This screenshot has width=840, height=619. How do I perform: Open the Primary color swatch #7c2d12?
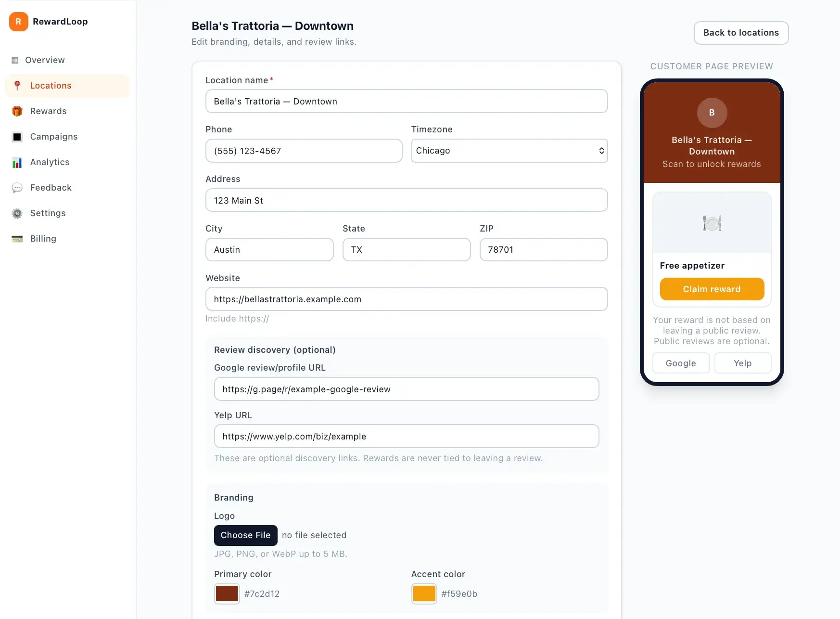[227, 593]
